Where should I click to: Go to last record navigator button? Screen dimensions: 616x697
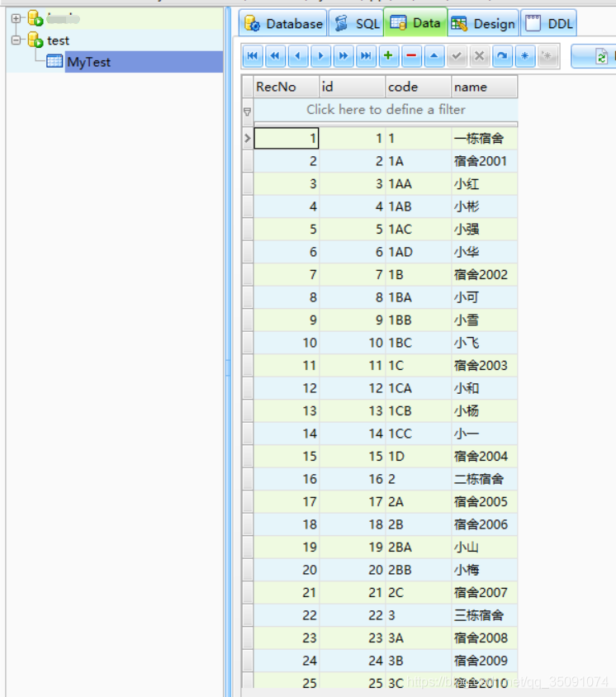[366, 56]
